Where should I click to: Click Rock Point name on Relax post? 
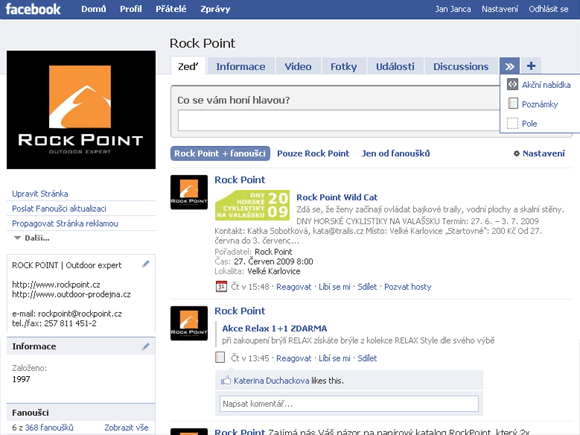point(240,311)
